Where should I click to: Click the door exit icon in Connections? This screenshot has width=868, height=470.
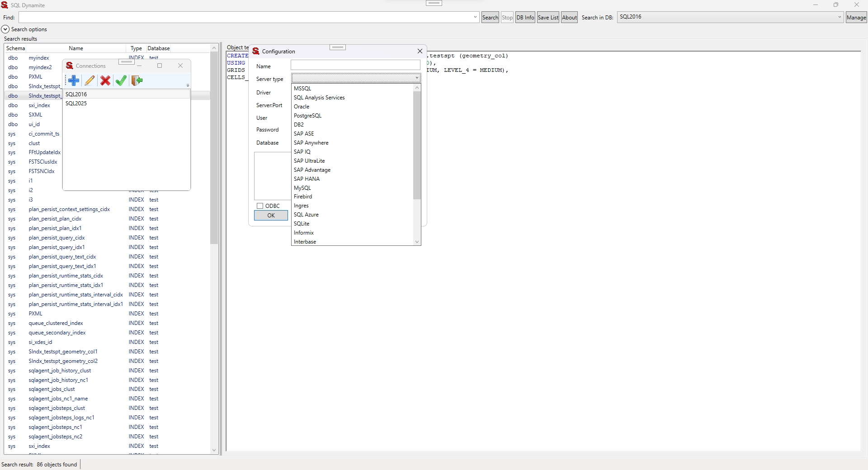click(137, 80)
